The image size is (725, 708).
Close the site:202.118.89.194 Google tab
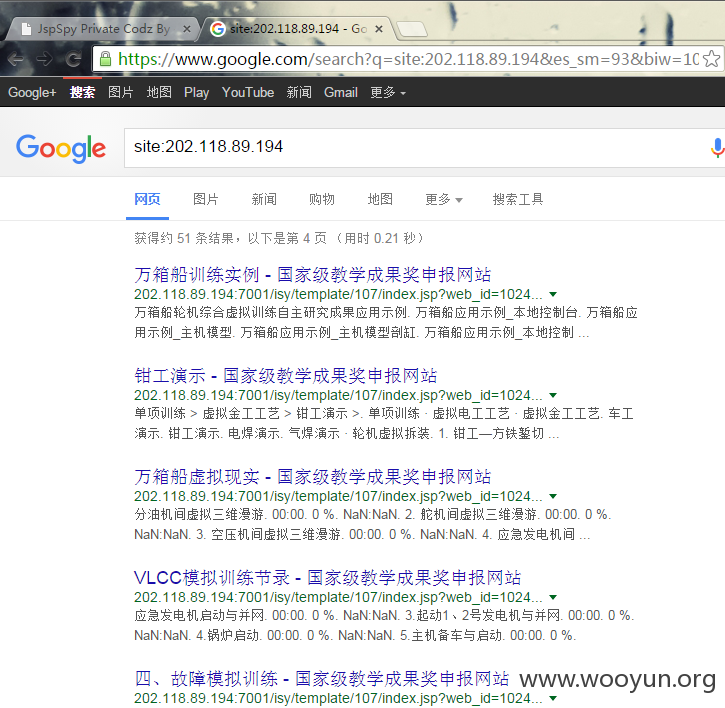(379, 29)
